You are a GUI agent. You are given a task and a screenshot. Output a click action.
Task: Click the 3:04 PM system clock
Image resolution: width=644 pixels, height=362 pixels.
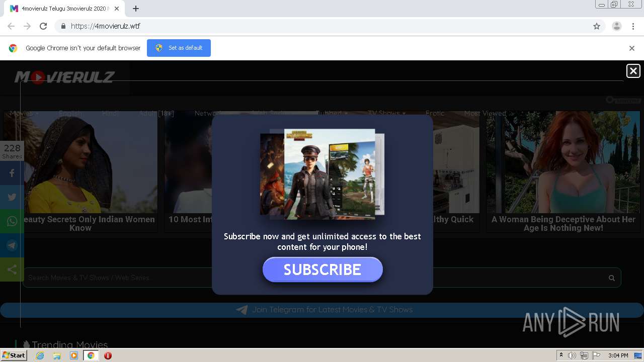(x=618, y=355)
